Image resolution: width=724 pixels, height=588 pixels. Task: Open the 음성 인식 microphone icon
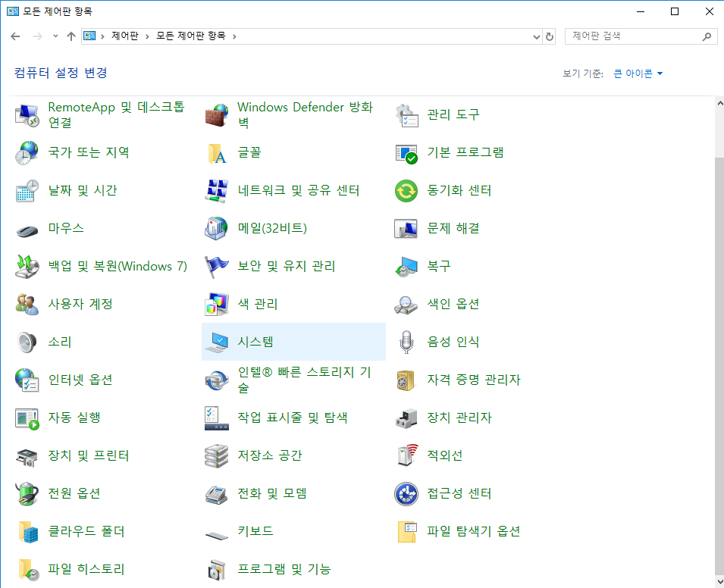click(x=406, y=342)
